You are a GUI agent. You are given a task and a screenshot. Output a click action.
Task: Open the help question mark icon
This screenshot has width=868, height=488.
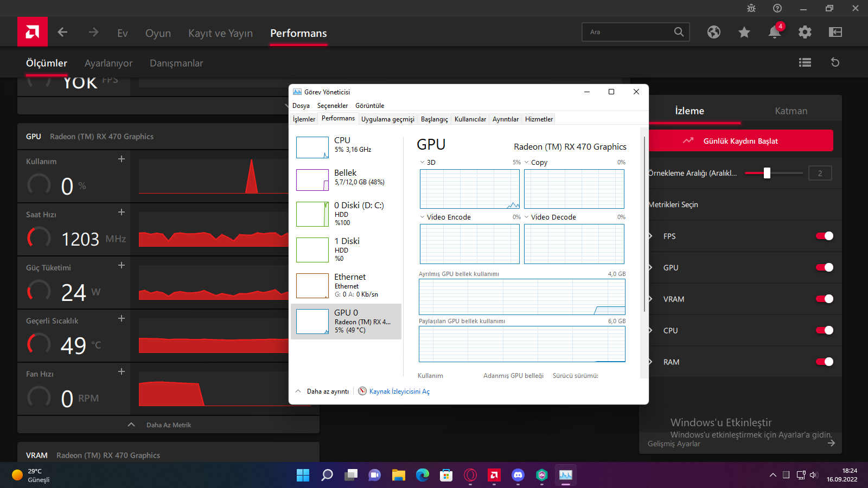point(777,8)
